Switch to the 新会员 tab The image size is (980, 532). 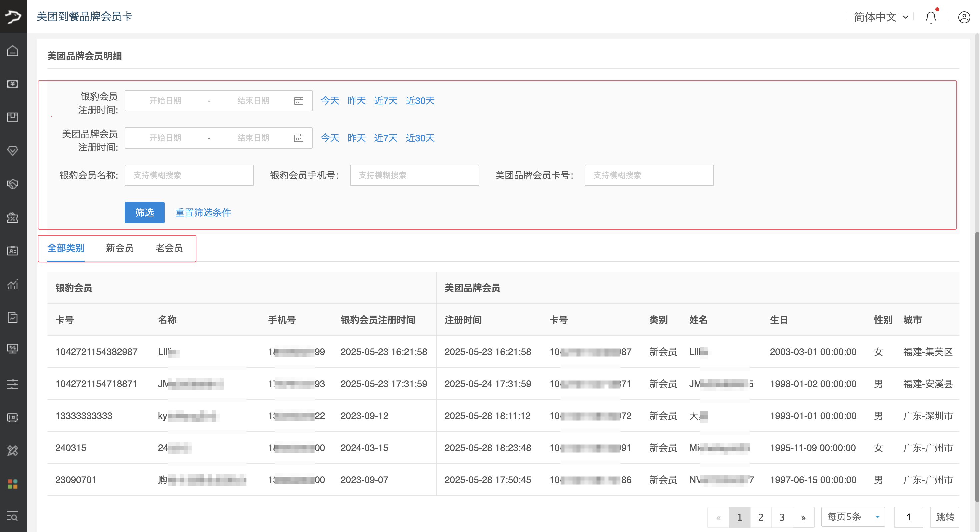point(119,248)
